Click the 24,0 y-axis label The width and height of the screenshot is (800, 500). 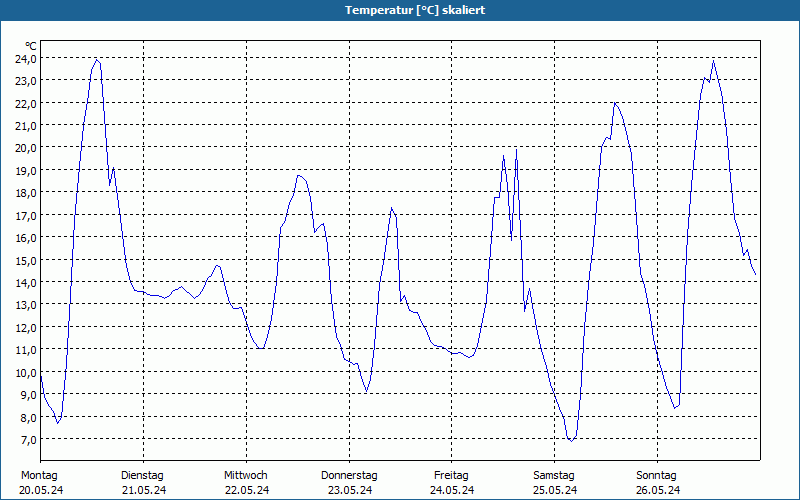pyautogui.click(x=26, y=59)
